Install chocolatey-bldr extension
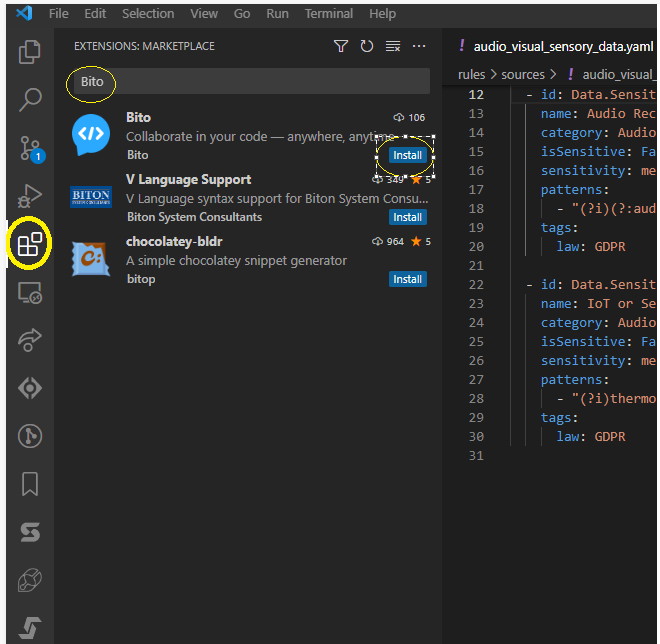The image size is (660, 644). click(x=407, y=279)
